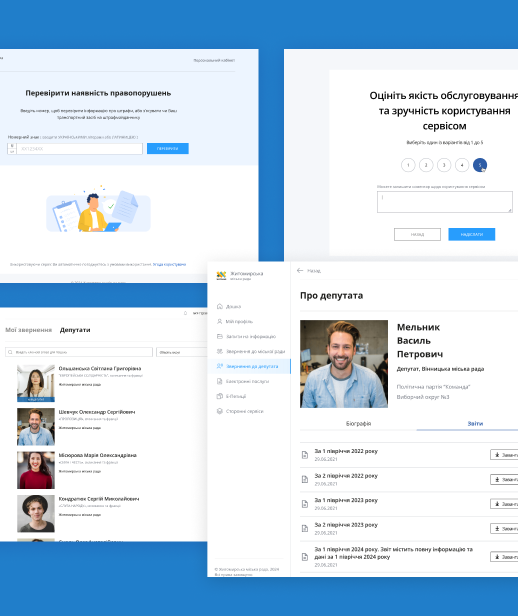The image size is (518, 616).
Task: Open the Мій профіль person icon
Action: coord(220,321)
